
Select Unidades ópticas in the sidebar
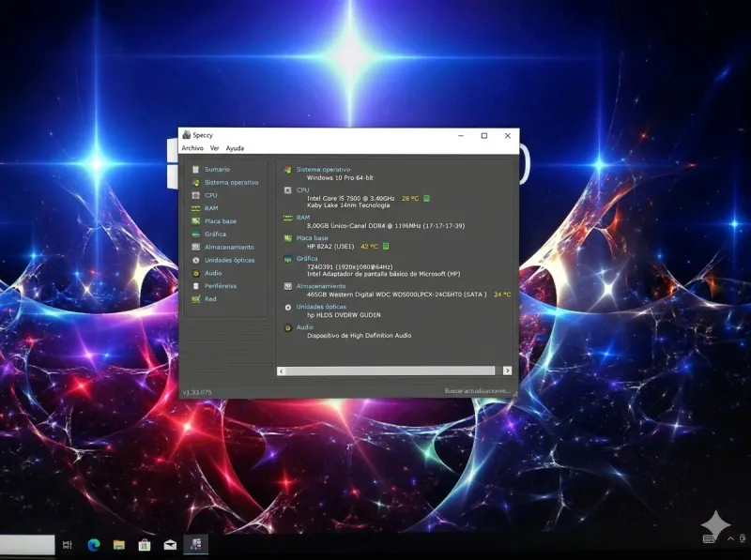pyautogui.click(x=229, y=260)
